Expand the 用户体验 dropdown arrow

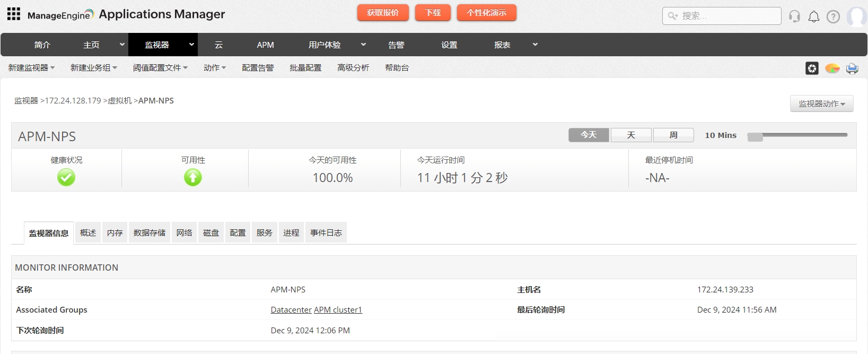tap(363, 45)
